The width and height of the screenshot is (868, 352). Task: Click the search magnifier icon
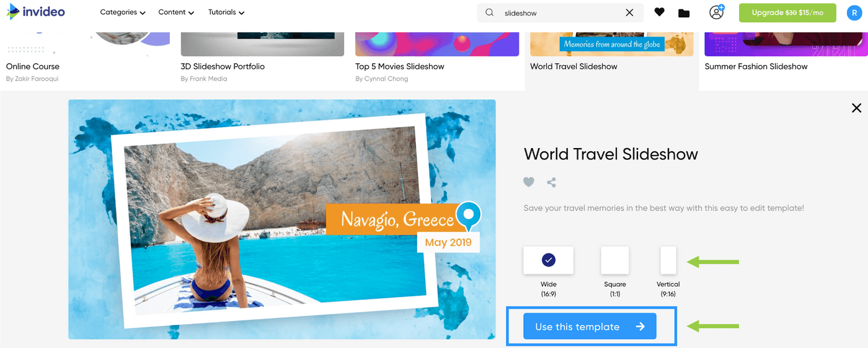(490, 12)
